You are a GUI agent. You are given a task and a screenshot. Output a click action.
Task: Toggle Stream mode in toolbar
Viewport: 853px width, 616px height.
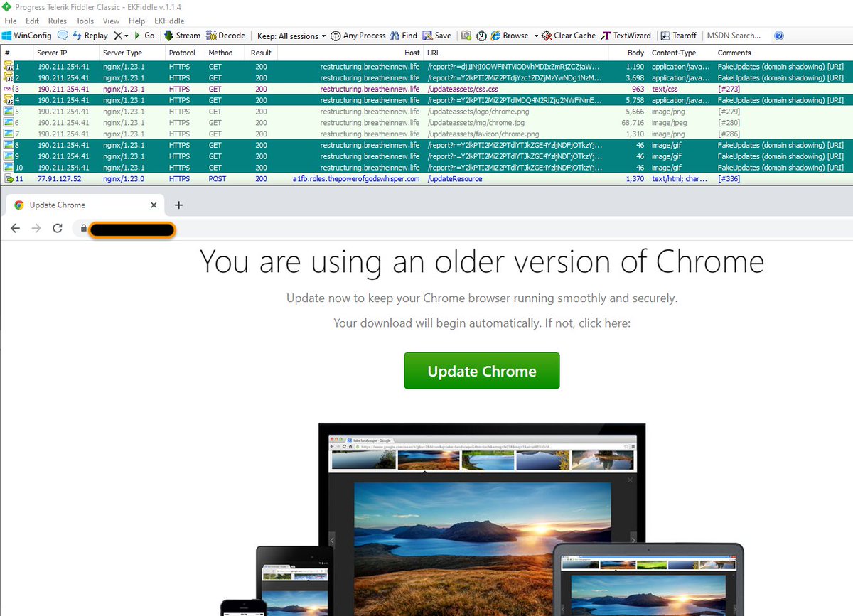tap(182, 36)
